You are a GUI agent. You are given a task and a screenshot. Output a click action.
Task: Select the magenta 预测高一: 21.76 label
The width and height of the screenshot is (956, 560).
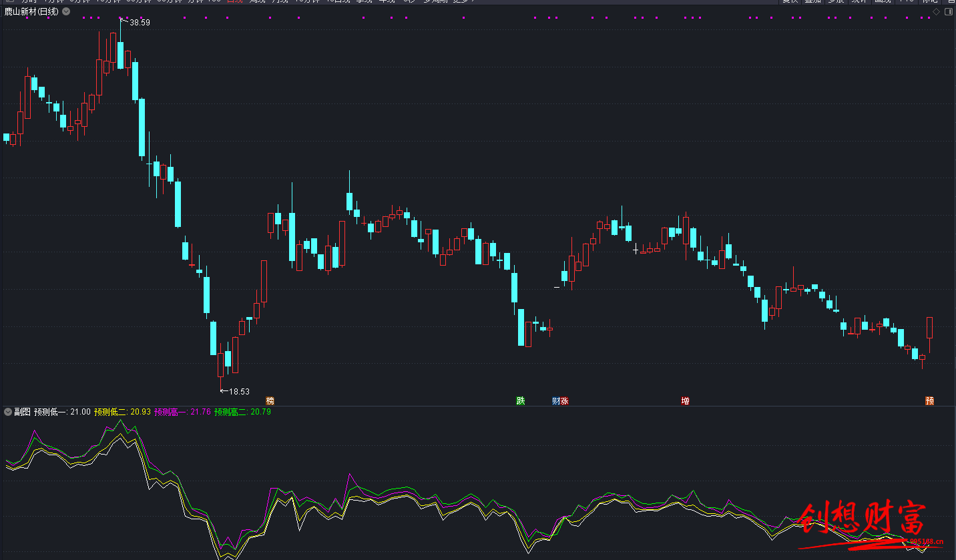pos(182,412)
